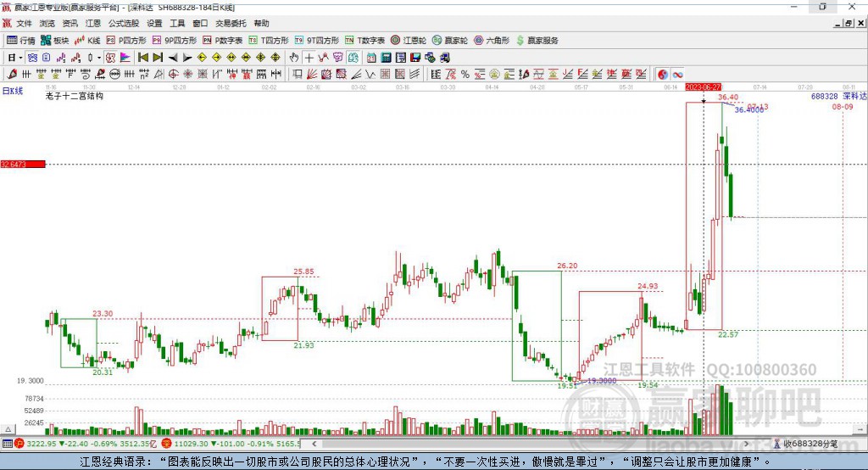Viewport: 868px width, 470px height.
Task: Select the hand pan tool
Action: [x=294, y=58]
